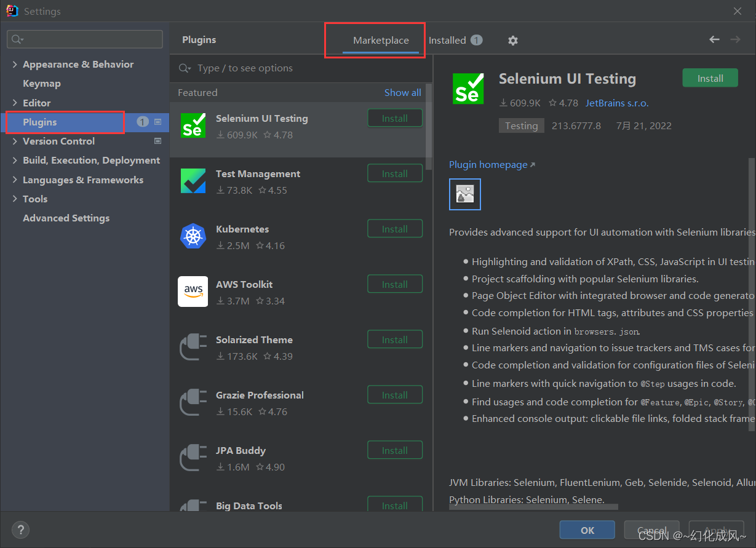
Task: Click the plugin search magnifier icon
Action: (184, 68)
